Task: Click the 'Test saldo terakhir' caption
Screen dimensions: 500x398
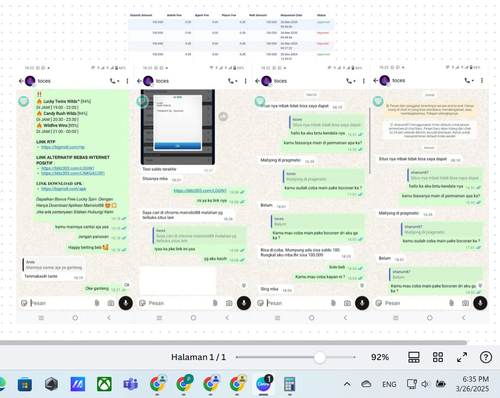Action: 160,169
